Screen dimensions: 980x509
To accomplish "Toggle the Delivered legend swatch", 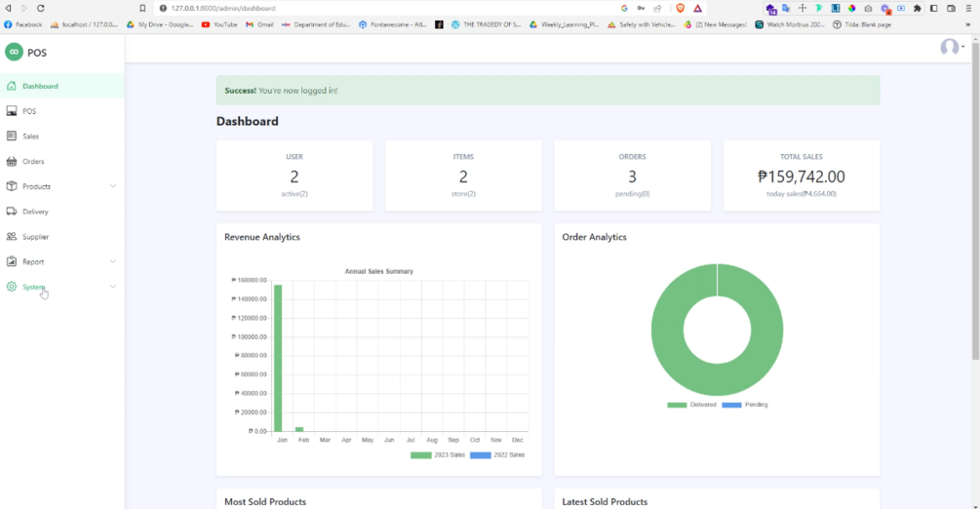I will click(677, 405).
